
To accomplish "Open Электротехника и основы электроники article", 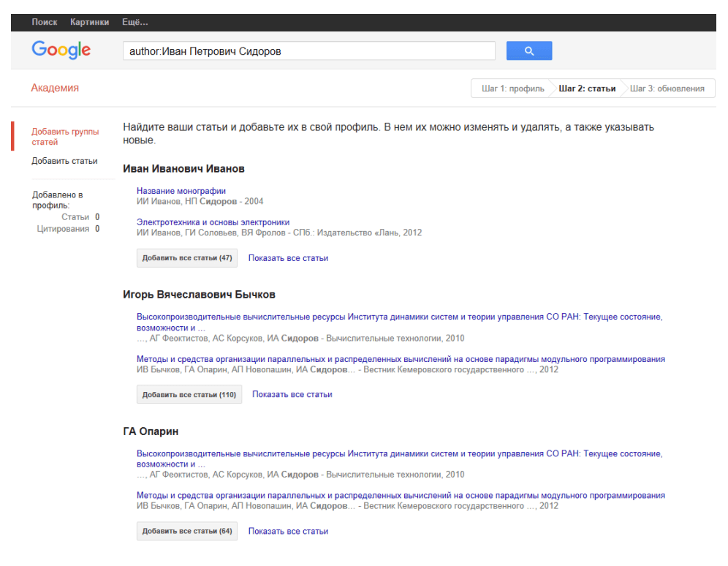I will (213, 222).
